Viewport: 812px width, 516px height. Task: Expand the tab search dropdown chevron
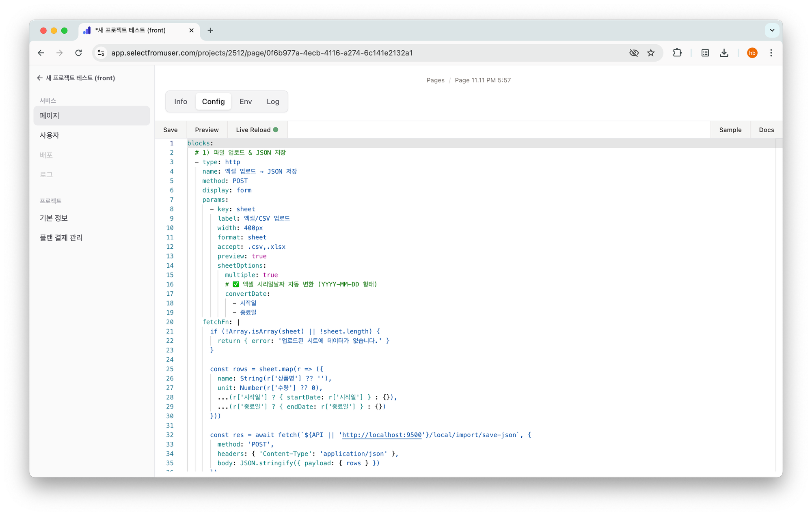[x=772, y=30]
